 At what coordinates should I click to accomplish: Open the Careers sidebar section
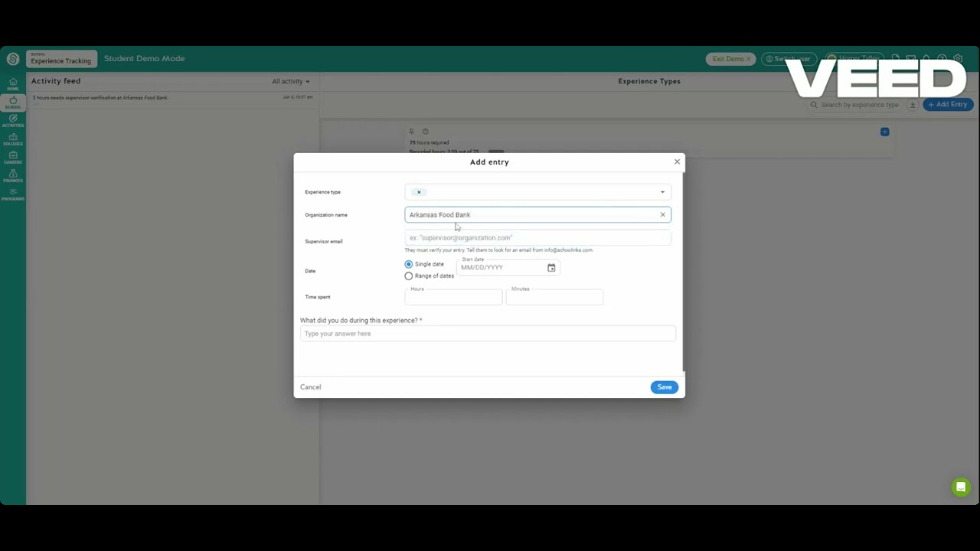[13, 158]
